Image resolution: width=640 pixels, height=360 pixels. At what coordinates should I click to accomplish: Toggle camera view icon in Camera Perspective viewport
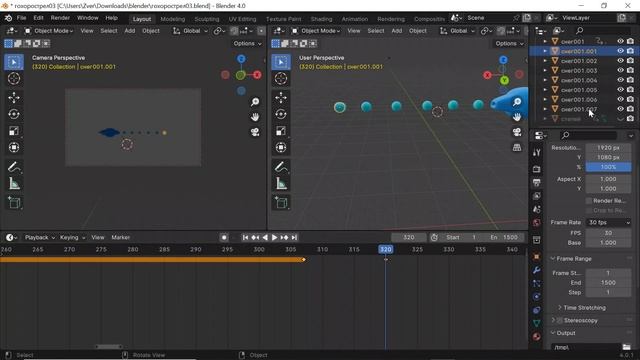coord(255,132)
